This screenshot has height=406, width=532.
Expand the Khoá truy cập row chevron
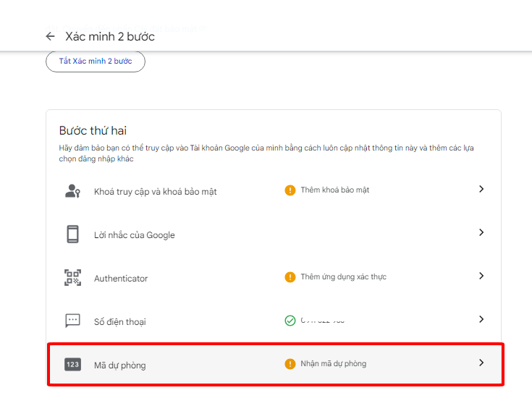pyautogui.click(x=481, y=189)
